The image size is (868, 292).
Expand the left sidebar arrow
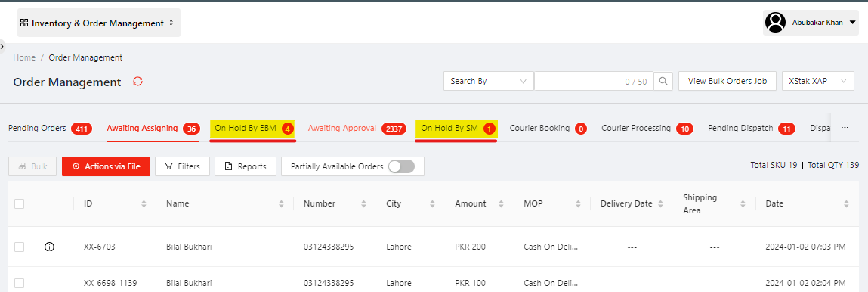[x=2, y=47]
